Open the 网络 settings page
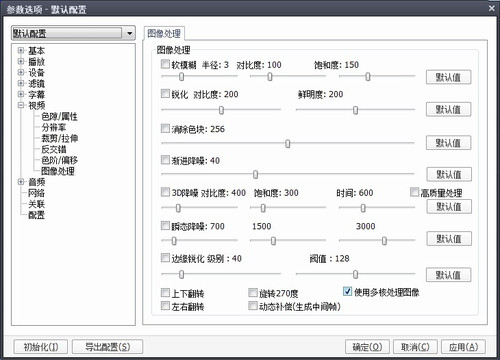500x360 pixels. click(36, 193)
